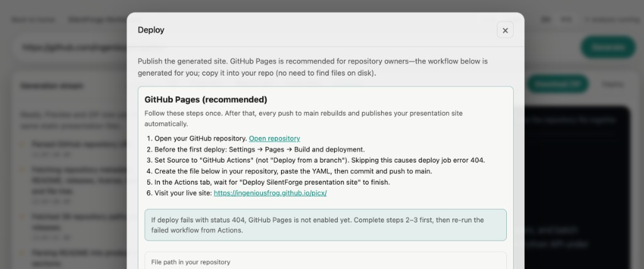Visit the ingeniousfrog.github.io/picx live site link
Image resolution: width=644 pixels, height=269 pixels.
(270, 193)
